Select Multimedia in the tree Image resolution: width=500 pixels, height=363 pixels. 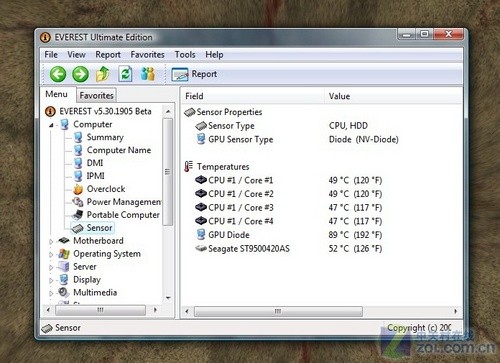(x=95, y=293)
